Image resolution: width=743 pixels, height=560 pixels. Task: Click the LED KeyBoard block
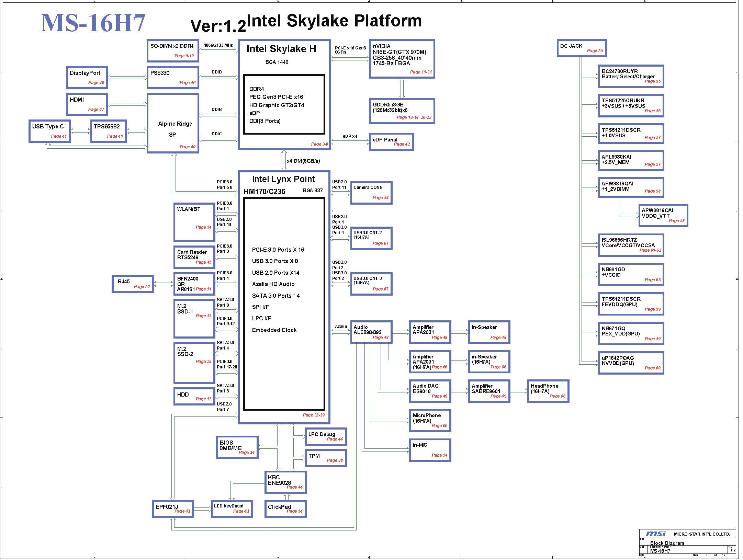click(x=232, y=509)
